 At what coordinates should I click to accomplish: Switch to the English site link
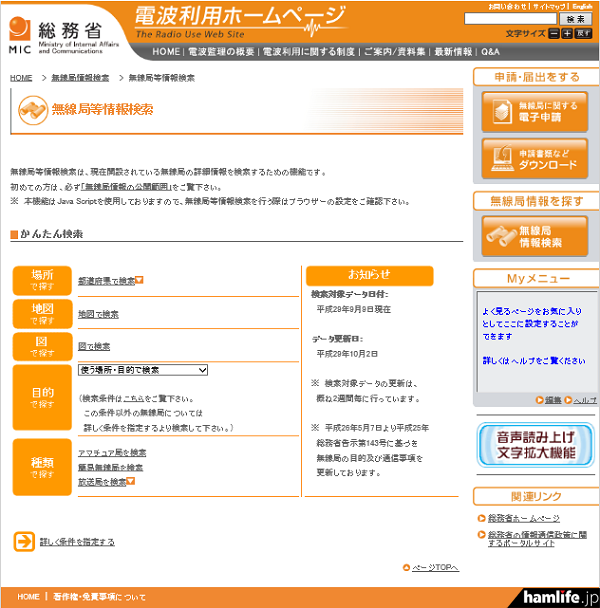point(582,6)
